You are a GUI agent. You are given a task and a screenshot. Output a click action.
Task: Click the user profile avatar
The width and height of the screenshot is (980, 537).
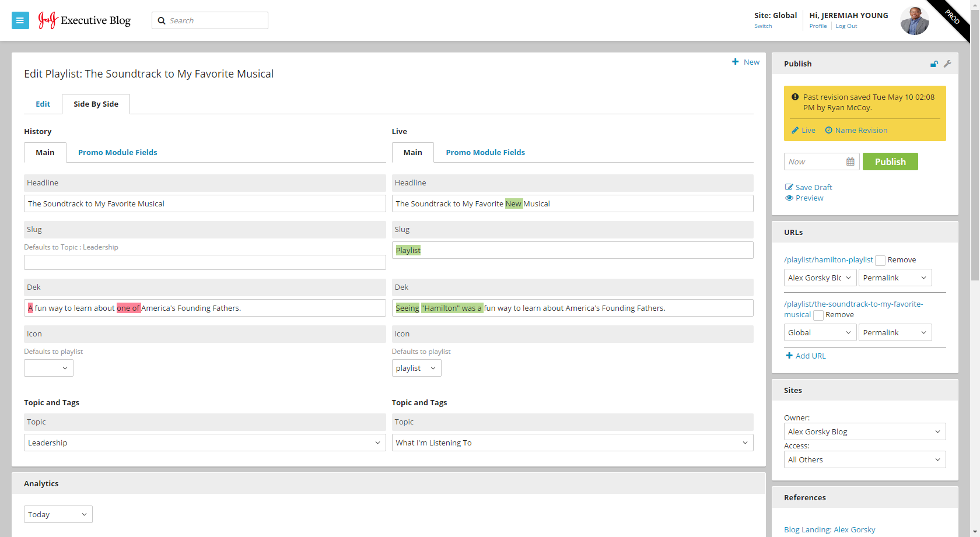914,21
